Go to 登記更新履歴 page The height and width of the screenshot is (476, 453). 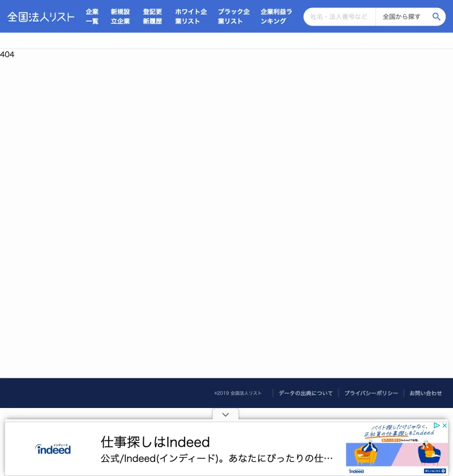[152, 16]
